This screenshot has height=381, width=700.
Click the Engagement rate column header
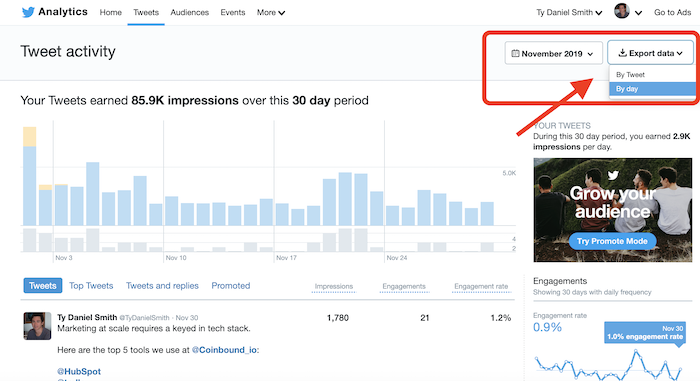coord(481,286)
